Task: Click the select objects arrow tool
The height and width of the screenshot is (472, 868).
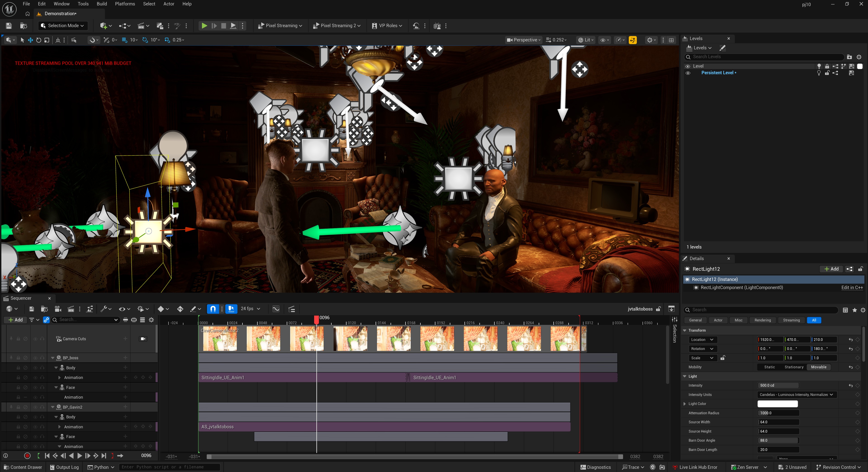Action: [22, 40]
